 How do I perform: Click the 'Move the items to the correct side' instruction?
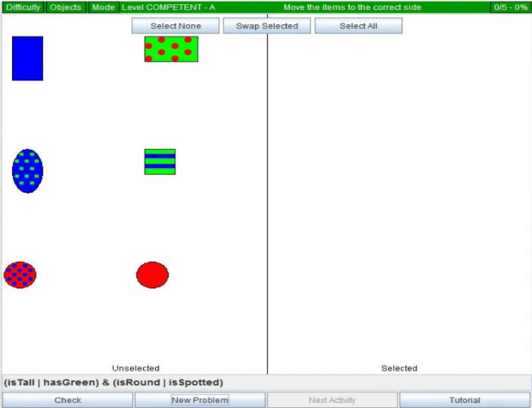tap(353, 7)
